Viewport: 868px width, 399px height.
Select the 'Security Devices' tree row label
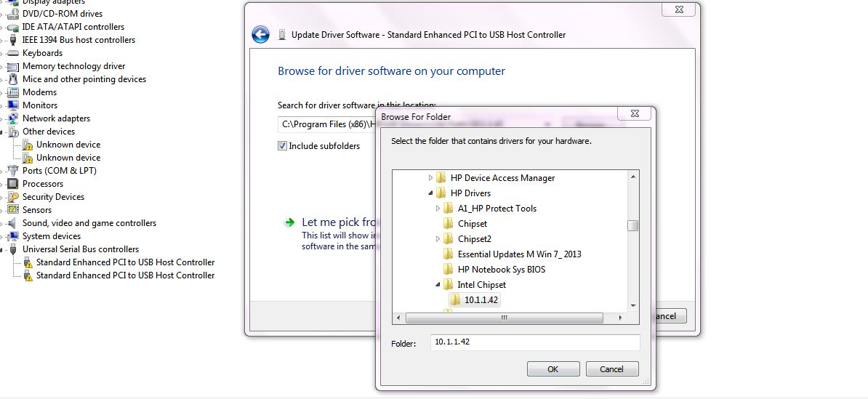53,197
